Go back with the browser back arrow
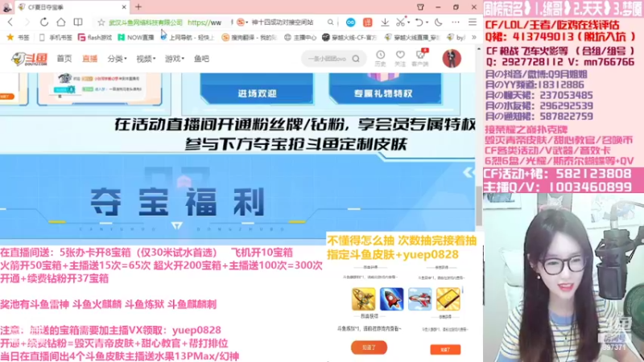The image size is (644, 362). 10,23
